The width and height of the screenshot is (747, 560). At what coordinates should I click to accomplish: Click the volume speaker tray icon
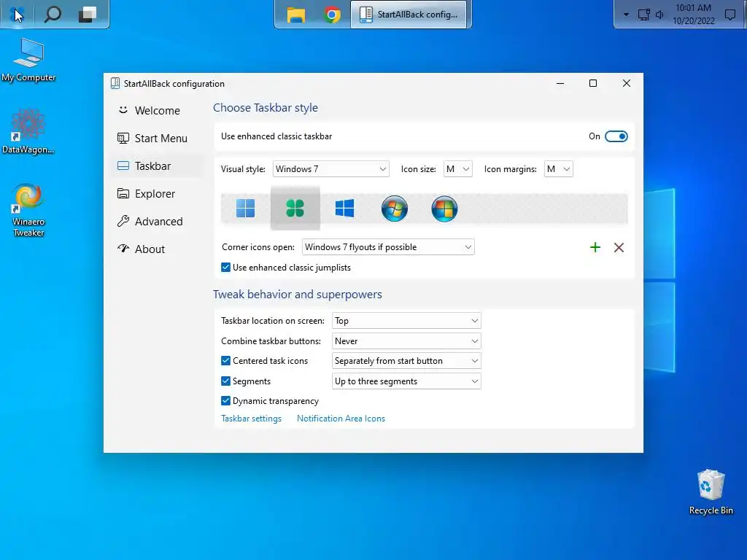tap(659, 15)
